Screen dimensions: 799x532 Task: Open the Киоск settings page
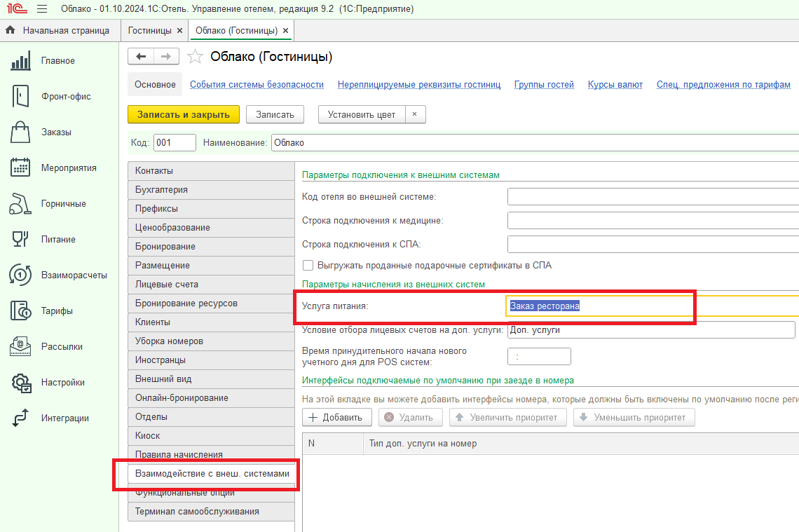211,435
